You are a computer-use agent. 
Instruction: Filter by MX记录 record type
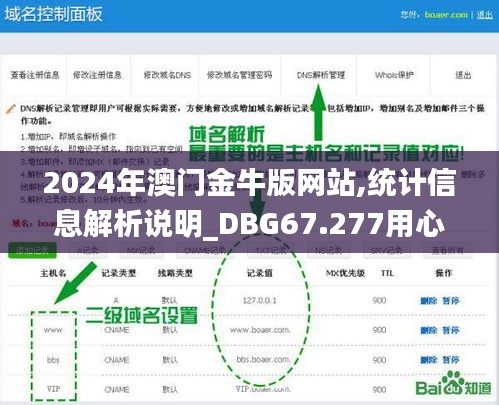point(141,250)
